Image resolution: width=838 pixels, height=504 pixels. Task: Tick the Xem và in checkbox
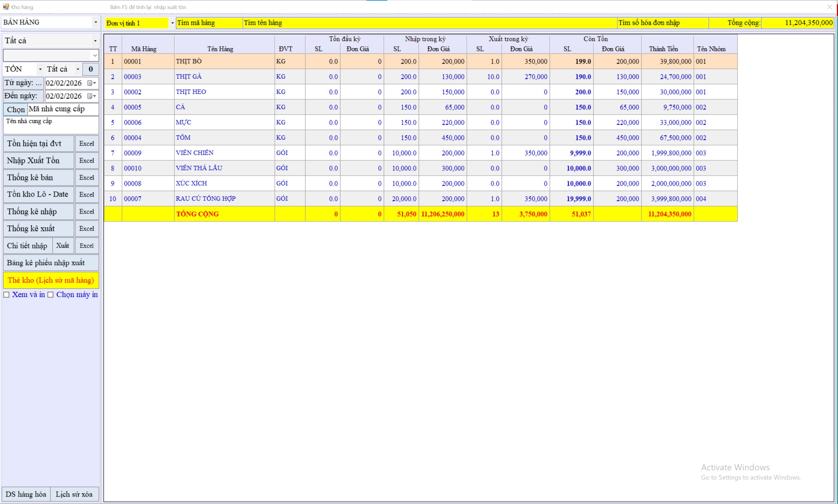pos(6,295)
